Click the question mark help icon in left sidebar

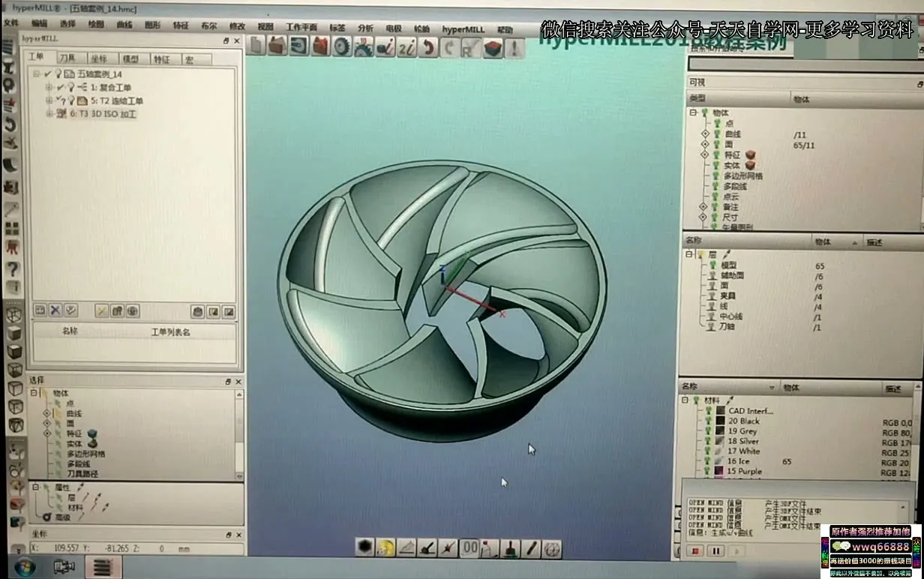coord(12,268)
